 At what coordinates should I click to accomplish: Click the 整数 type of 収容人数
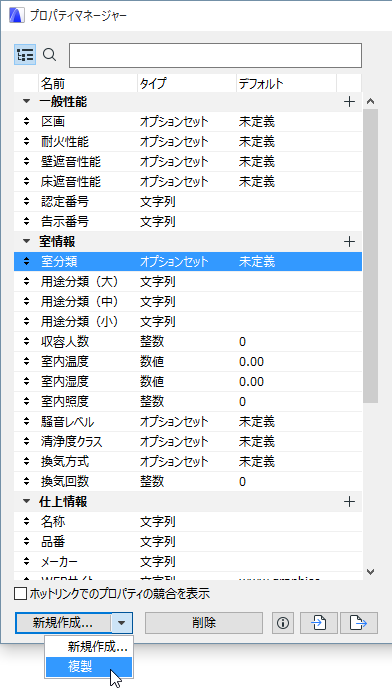pyautogui.click(x=152, y=342)
